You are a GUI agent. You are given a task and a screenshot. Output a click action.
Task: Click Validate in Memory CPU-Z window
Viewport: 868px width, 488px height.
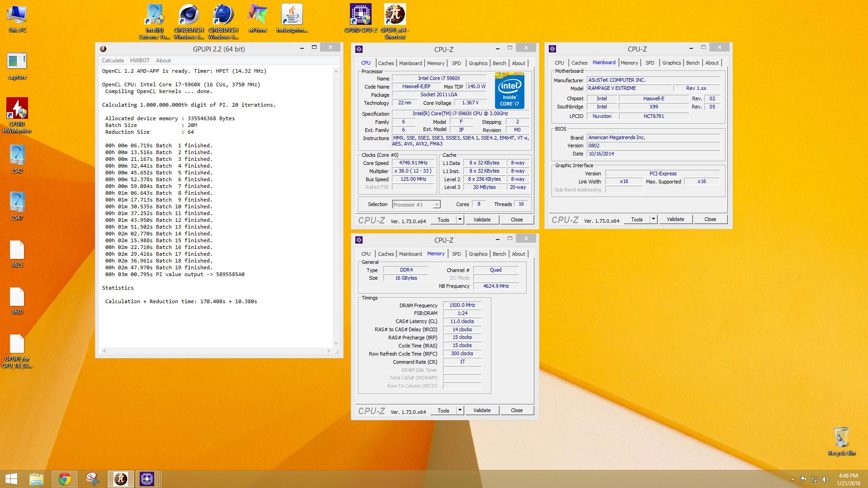pos(482,410)
